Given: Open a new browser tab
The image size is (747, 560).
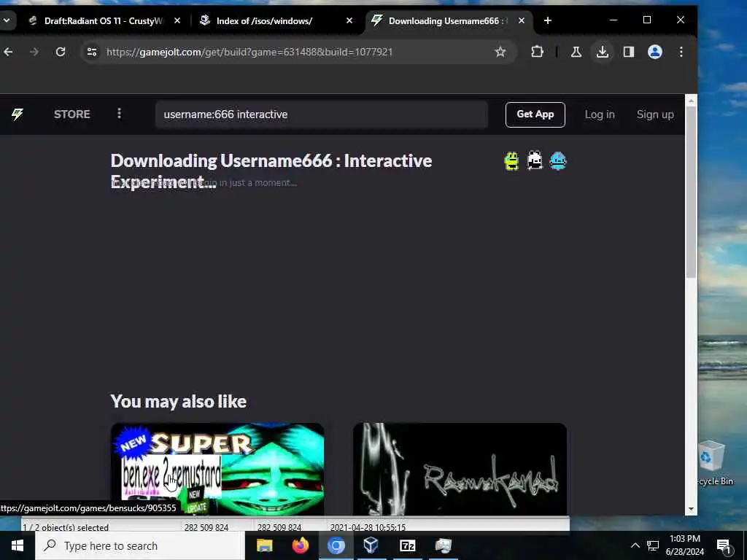Looking at the screenshot, I should click(x=548, y=21).
